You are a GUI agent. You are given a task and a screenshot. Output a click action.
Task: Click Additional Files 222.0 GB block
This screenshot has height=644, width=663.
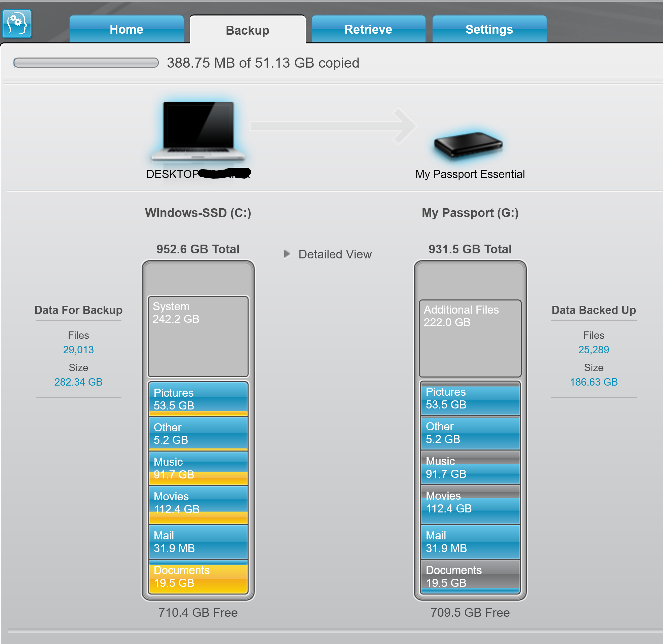click(x=470, y=338)
